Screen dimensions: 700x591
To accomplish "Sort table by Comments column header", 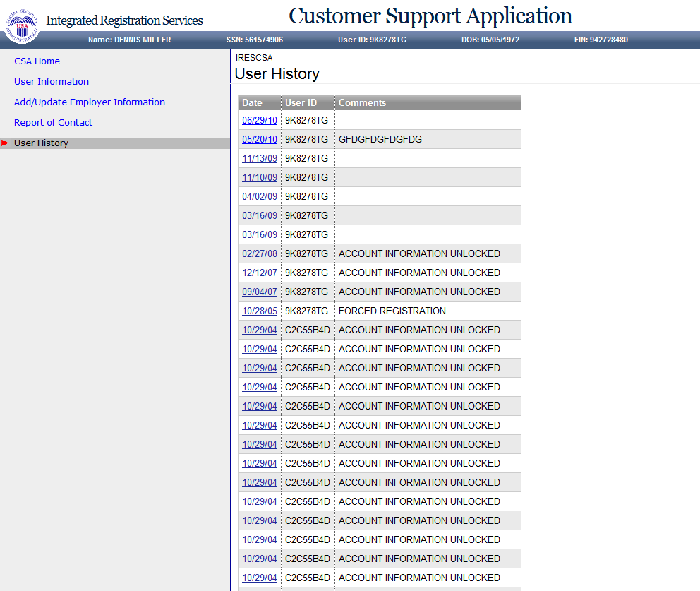I will tap(362, 103).
